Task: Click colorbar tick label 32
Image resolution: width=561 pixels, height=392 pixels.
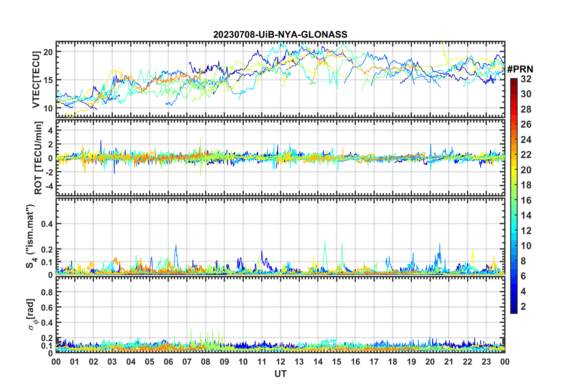Action: click(x=526, y=79)
